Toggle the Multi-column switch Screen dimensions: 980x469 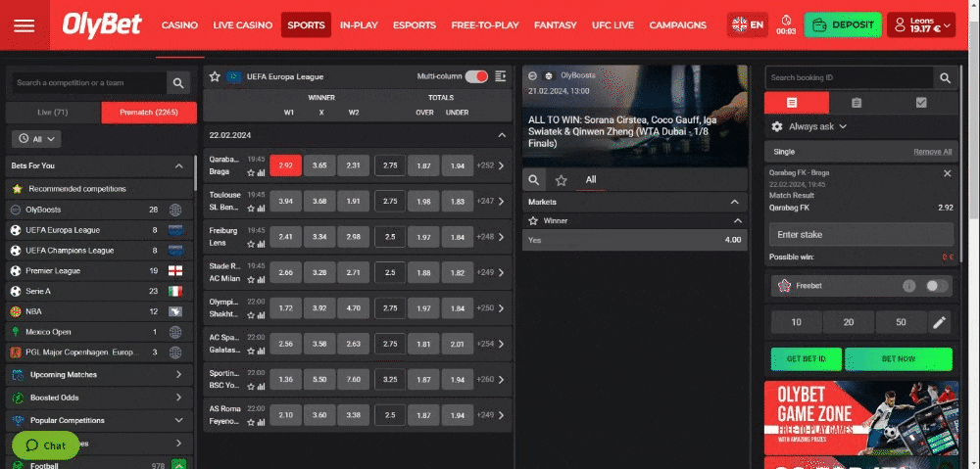[x=476, y=76]
